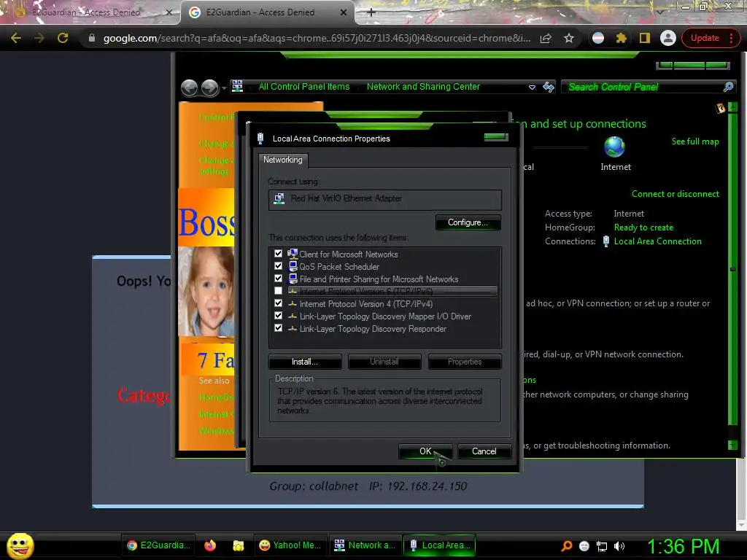Select the Networking tab
Viewport: 747px width, 560px height.
click(x=283, y=160)
